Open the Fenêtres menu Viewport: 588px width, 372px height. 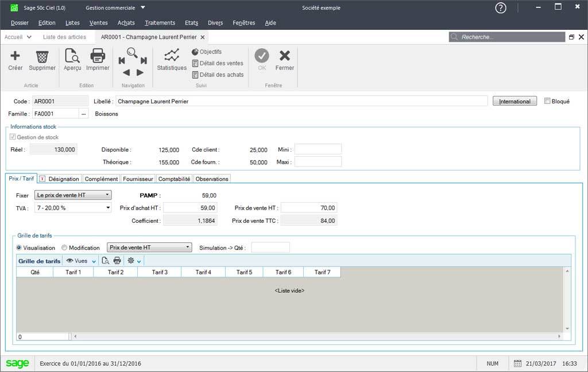(243, 23)
